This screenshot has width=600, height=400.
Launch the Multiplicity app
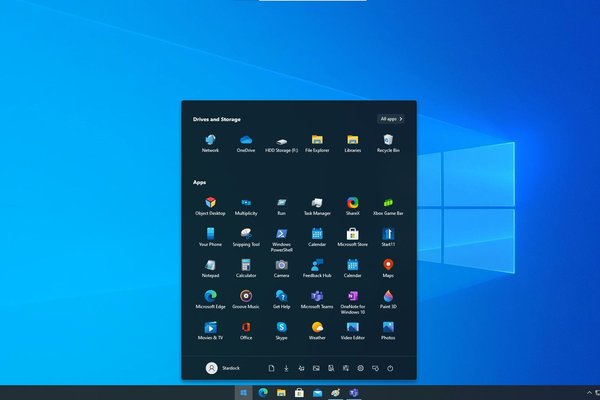(x=246, y=206)
